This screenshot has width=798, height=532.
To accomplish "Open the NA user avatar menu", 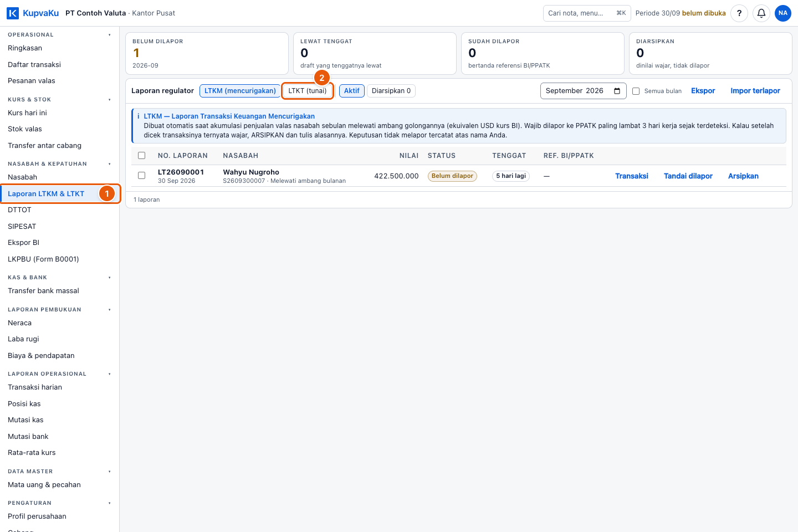I will pyautogui.click(x=783, y=13).
